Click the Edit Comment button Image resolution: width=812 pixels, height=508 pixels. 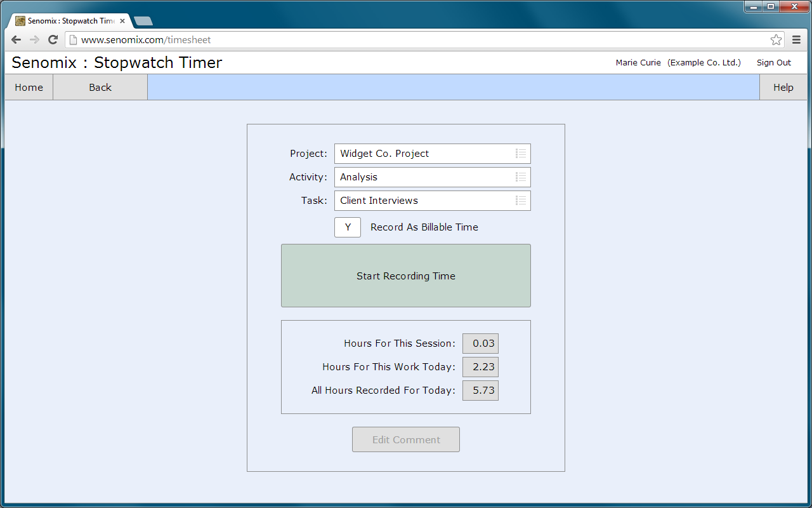pos(406,439)
